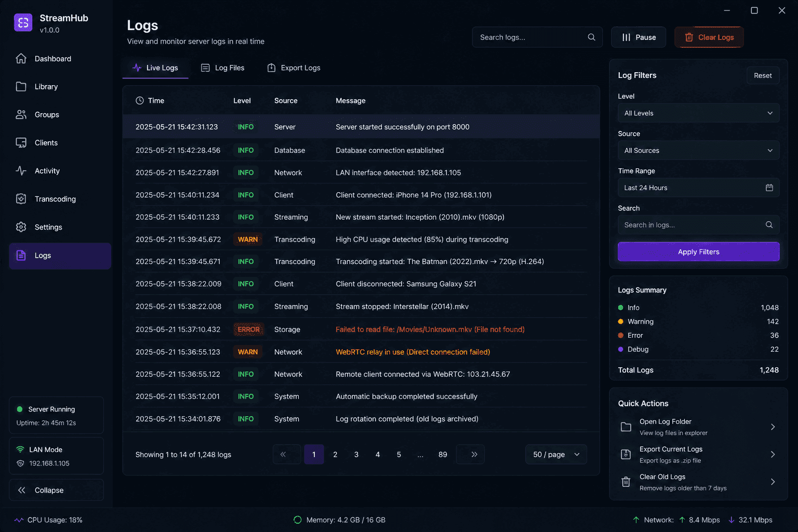Image resolution: width=798 pixels, height=532 pixels.
Task: Switch to the Live Logs tab
Action: pos(155,68)
